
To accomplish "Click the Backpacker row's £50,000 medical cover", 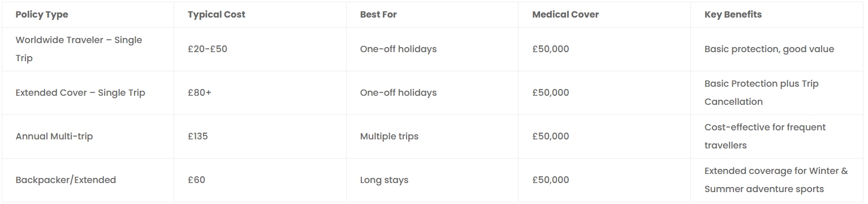I will [551, 180].
